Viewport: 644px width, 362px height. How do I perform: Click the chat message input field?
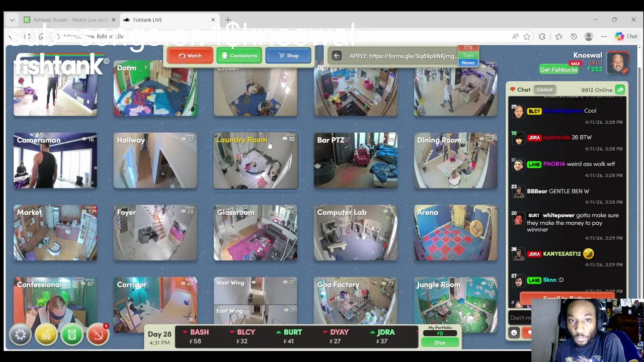coord(520,317)
